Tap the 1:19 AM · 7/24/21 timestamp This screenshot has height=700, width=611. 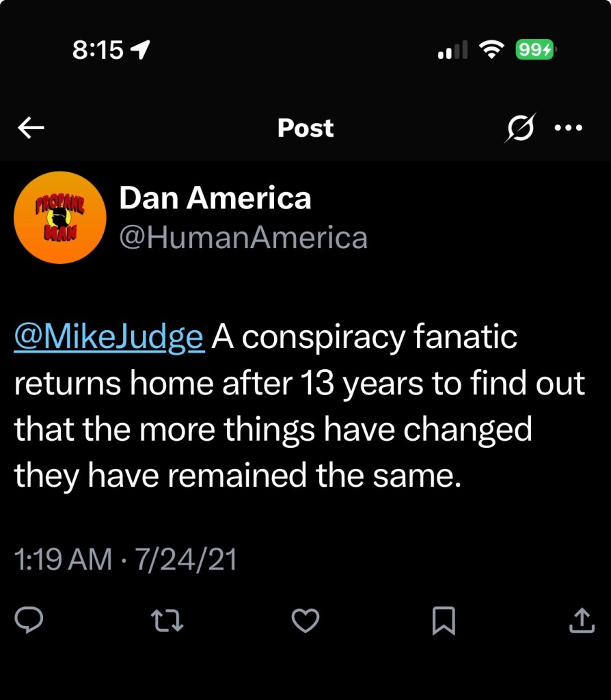126,560
